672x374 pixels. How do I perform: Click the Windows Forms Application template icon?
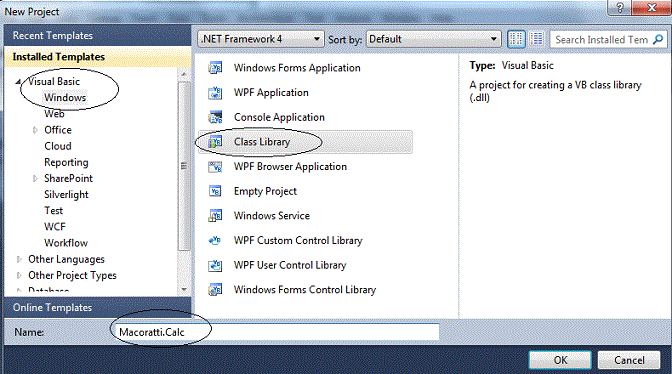pyautogui.click(x=215, y=68)
